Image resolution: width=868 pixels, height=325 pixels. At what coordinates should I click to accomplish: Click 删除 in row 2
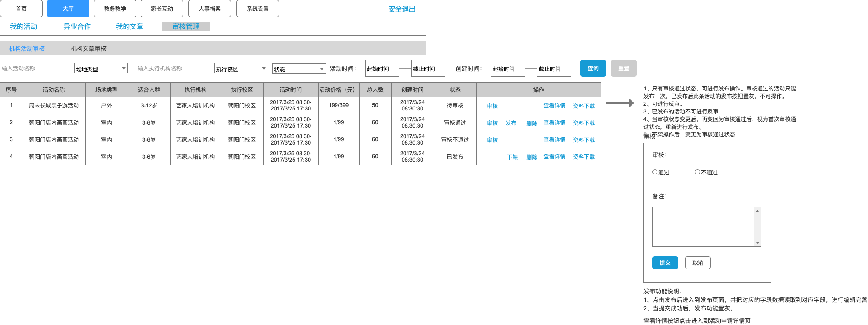pos(532,123)
